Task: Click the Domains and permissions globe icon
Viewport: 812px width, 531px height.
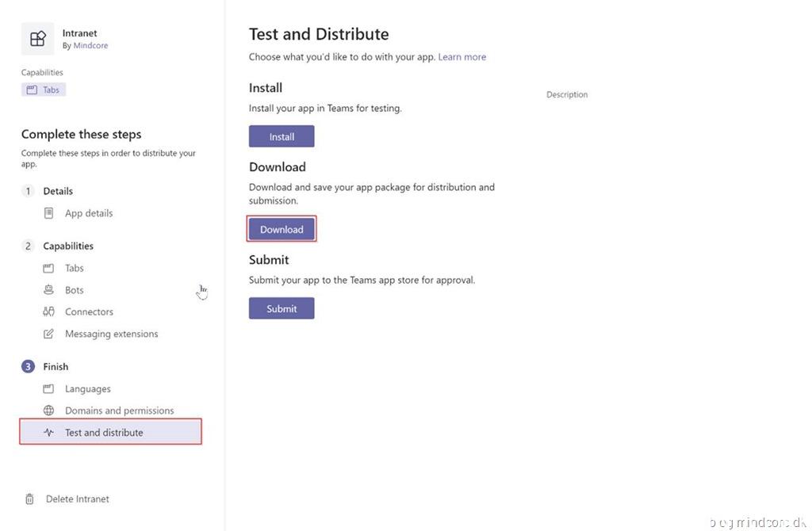Action: [x=49, y=411]
